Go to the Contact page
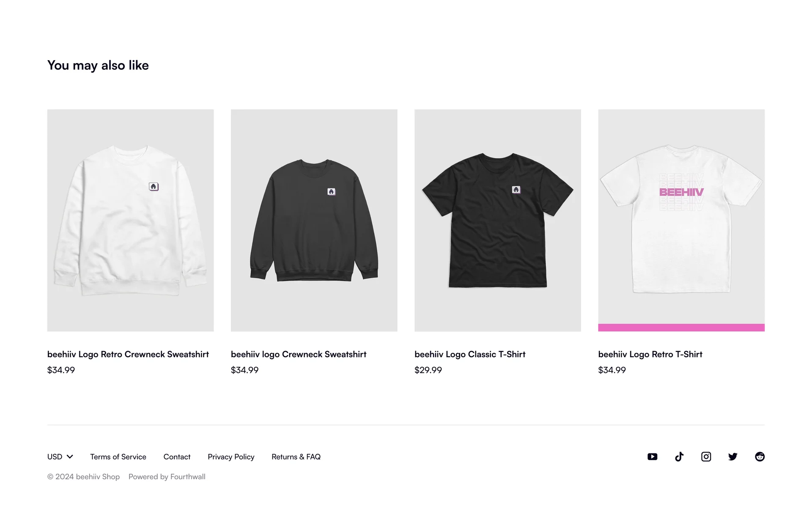Viewport: 812px width, 508px height. tap(177, 456)
